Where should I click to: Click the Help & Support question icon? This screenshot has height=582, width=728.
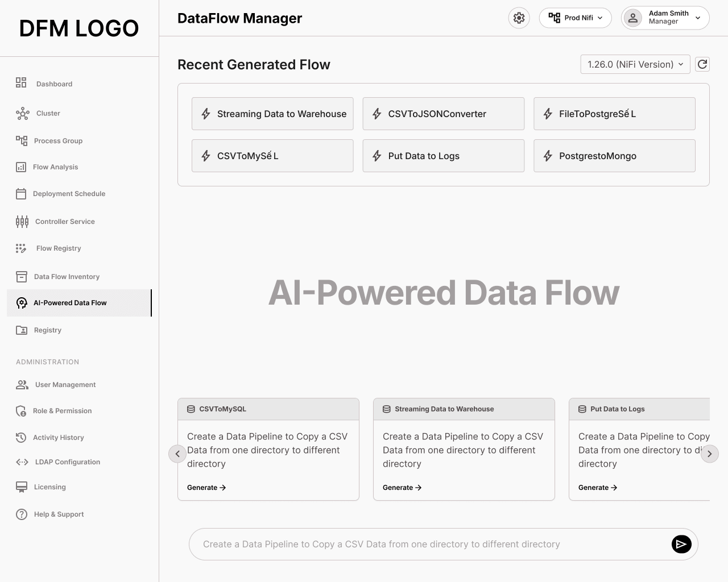[22, 514]
